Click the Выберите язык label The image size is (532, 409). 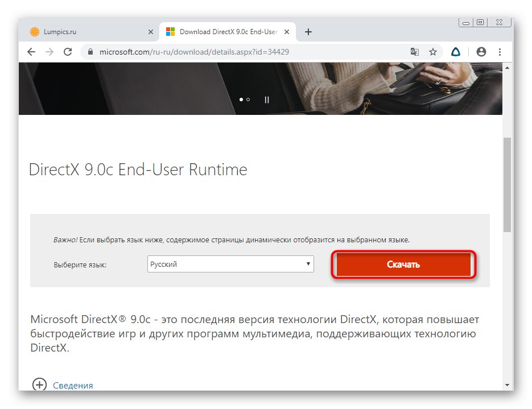coord(80,265)
